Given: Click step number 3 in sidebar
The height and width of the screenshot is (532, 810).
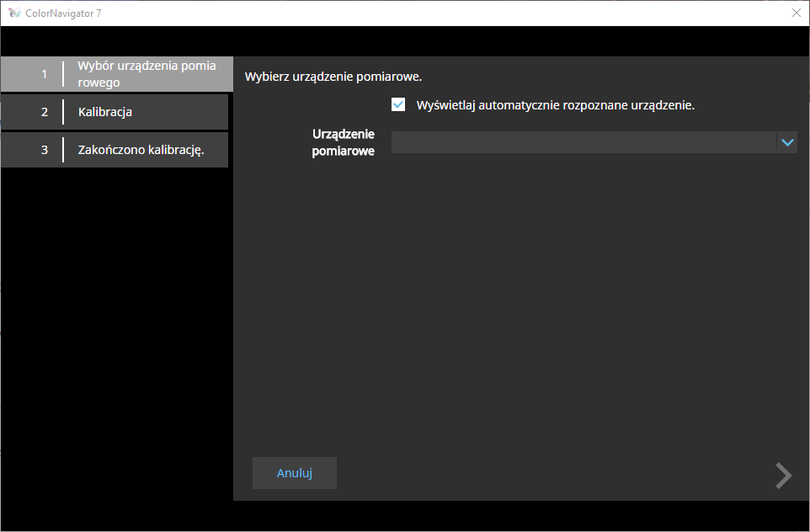Looking at the screenshot, I should (45, 150).
